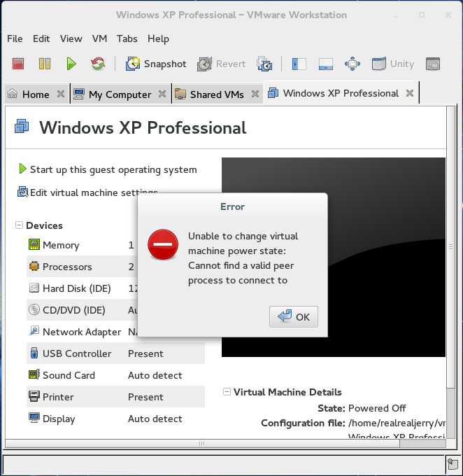Click the USB Controller 'Present' value

[145, 353]
